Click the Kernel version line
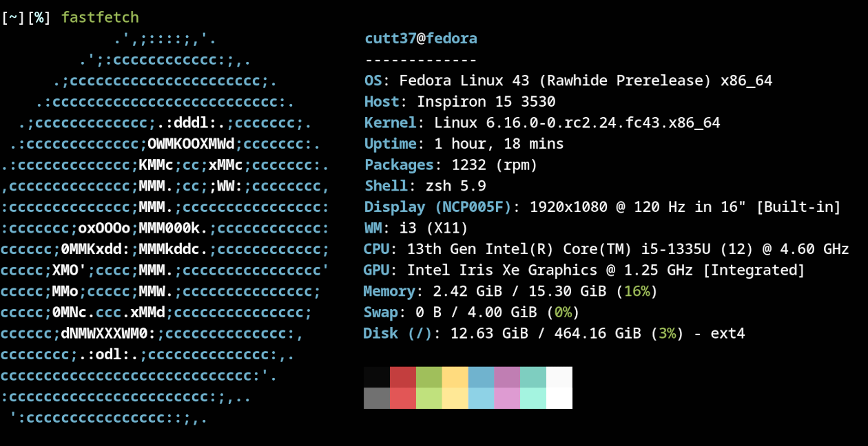868x446 pixels. click(542, 123)
